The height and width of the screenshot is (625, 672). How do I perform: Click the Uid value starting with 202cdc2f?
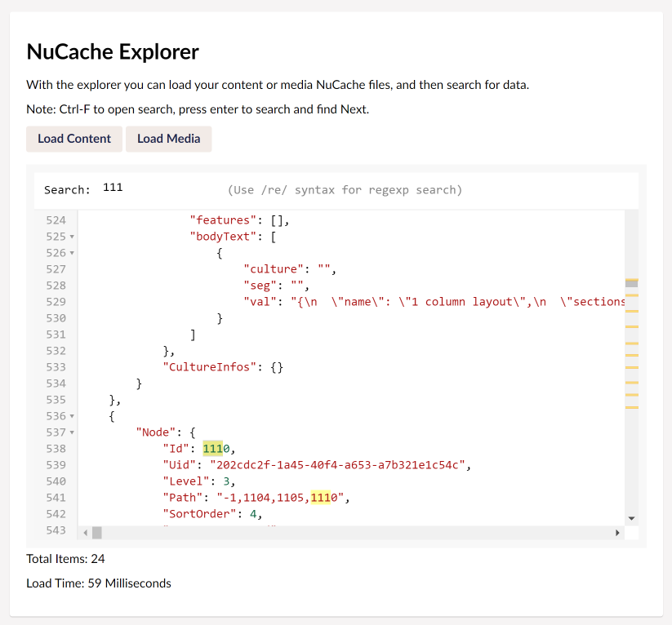[x=338, y=465]
